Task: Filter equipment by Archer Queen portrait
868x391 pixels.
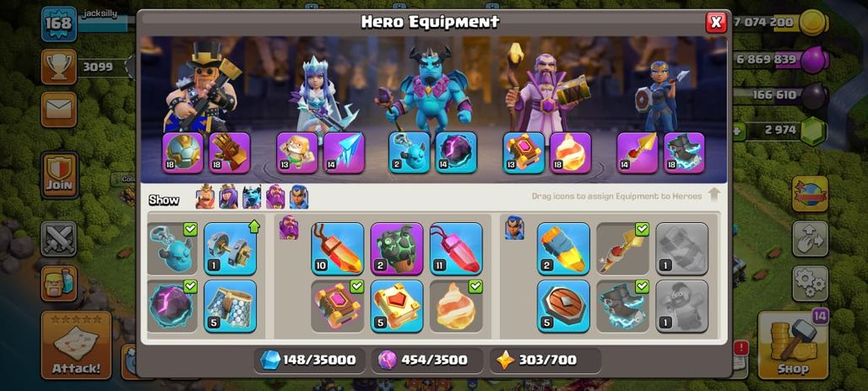Action: [228, 197]
